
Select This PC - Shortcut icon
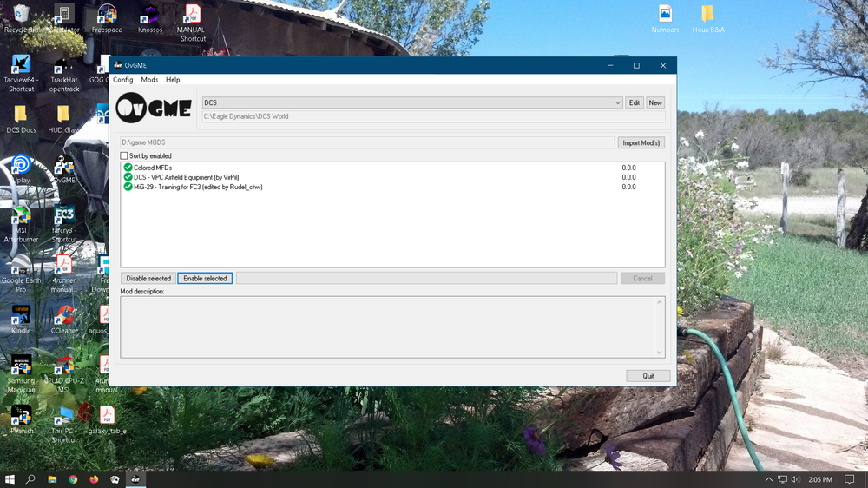(x=64, y=424)
